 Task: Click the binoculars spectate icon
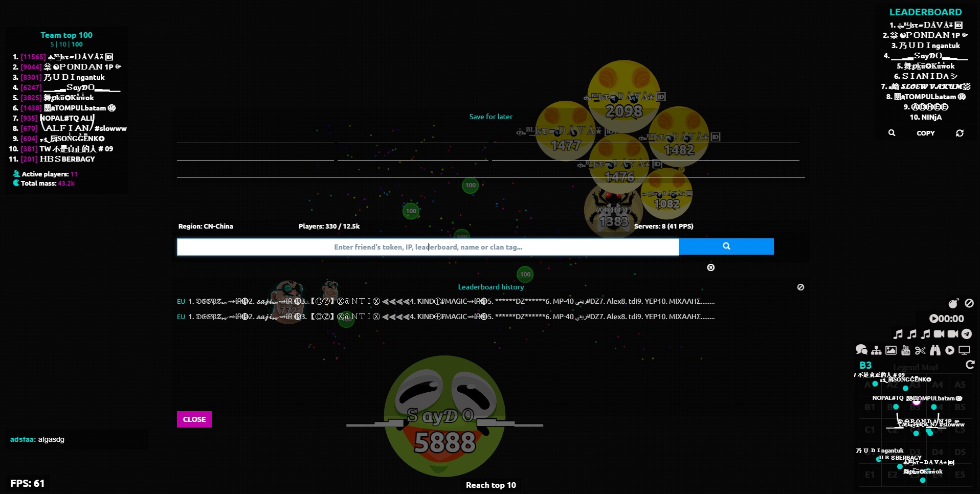click(936, 350)
